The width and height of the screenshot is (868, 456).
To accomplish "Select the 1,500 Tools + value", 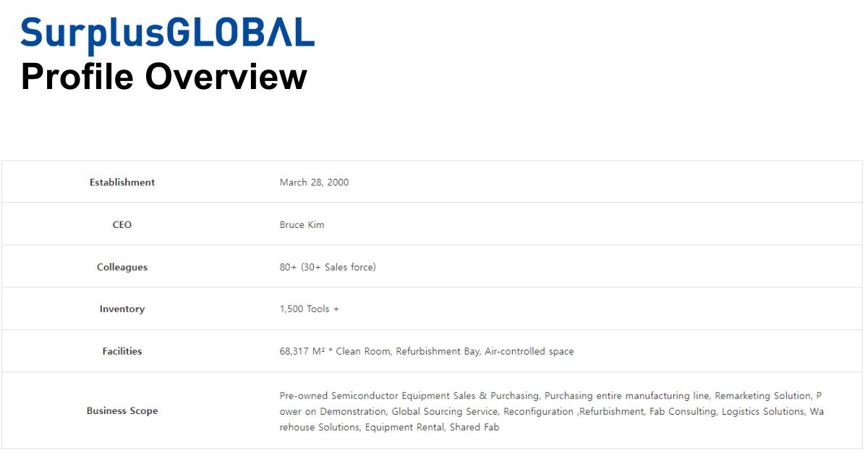I will tap(310, 309).
